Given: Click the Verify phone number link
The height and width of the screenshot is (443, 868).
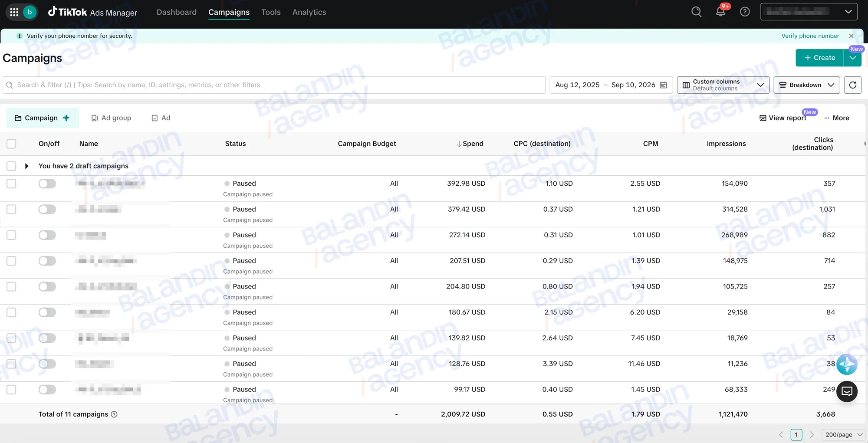Looking at the screenshot, I should [810, 36].
